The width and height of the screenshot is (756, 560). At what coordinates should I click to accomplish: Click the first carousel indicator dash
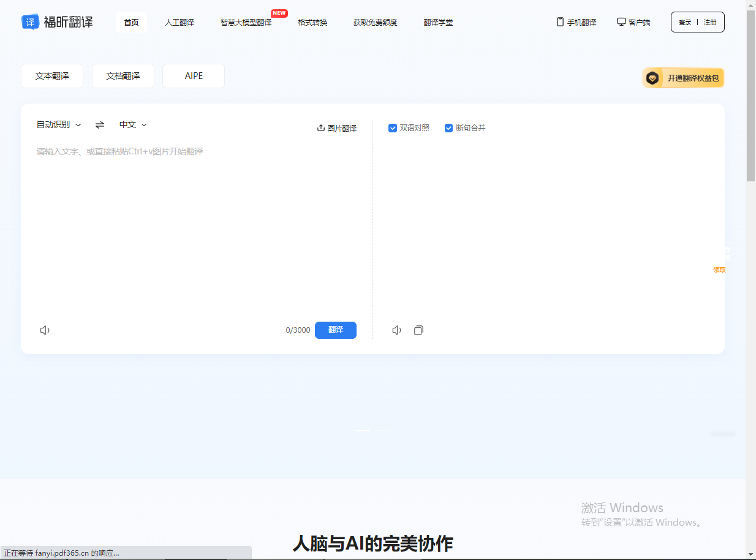click(363, 431)
